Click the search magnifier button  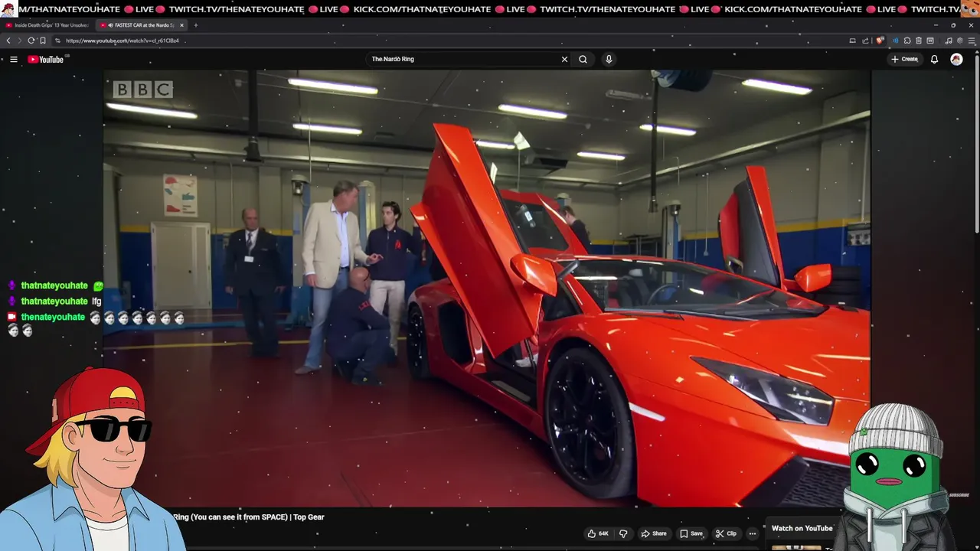click(x=583, y=59)
